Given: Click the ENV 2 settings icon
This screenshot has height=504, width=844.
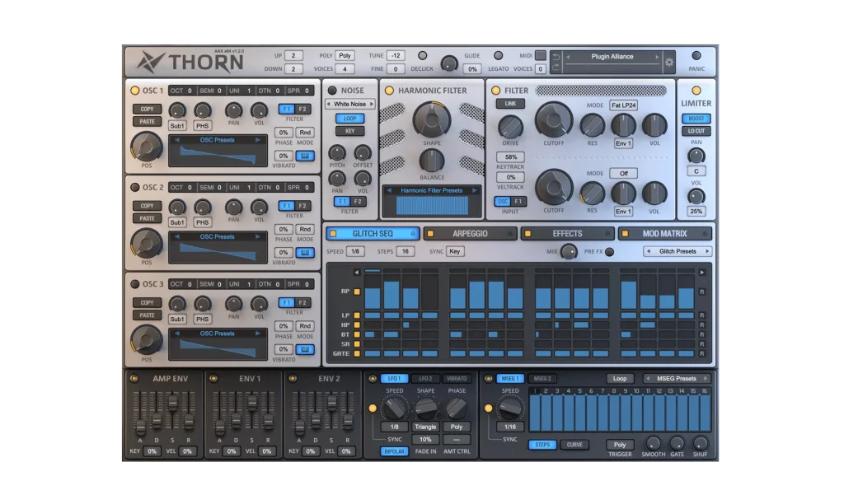Looking at the screenshot, I should [x=293, y=378].
